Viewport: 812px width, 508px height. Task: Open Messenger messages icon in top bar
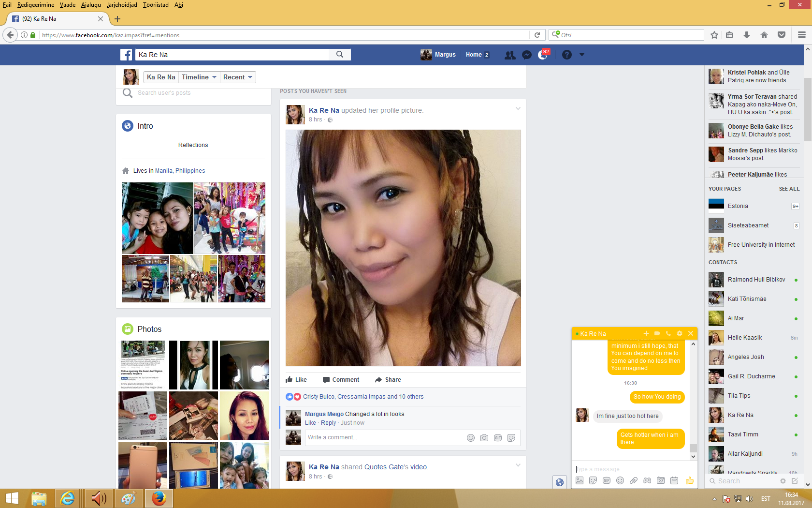[527, 55]
